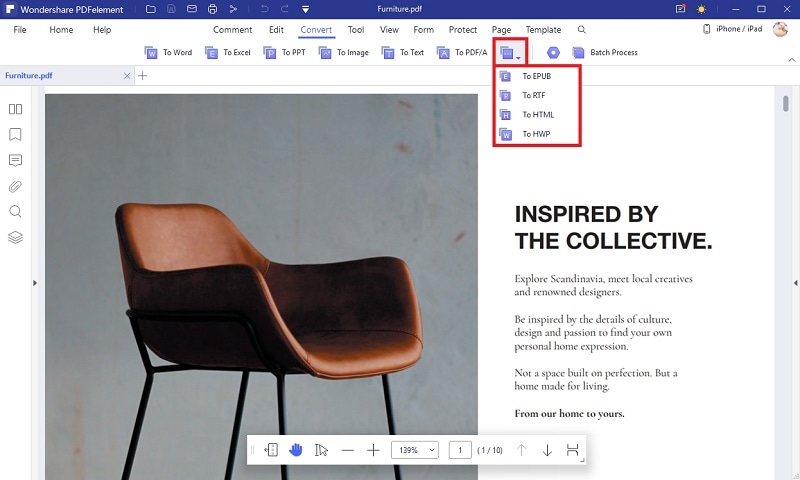Click the Print icon
Viewport: 800px width, 480px height.
(212, 9)
